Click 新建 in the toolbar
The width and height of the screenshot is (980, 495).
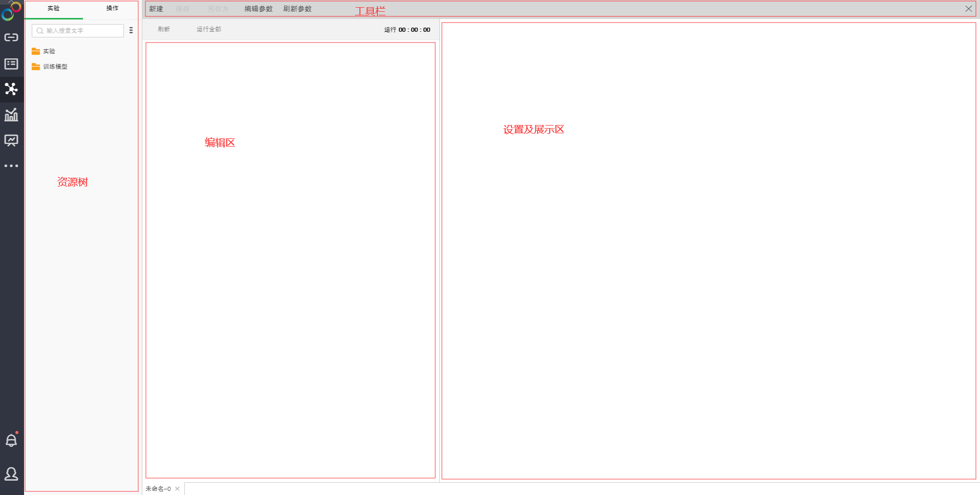(x=156, y=9)
